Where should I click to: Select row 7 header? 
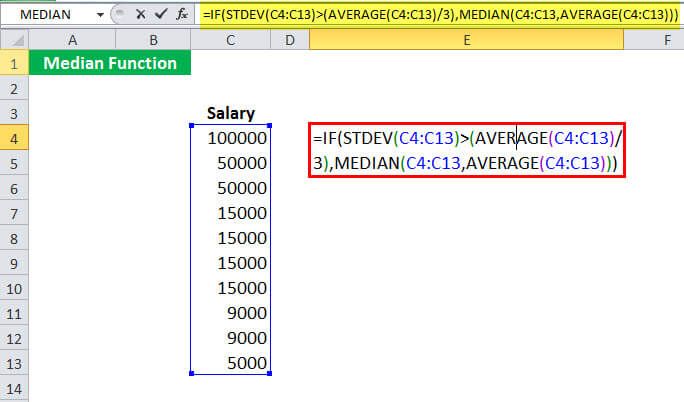14,214
